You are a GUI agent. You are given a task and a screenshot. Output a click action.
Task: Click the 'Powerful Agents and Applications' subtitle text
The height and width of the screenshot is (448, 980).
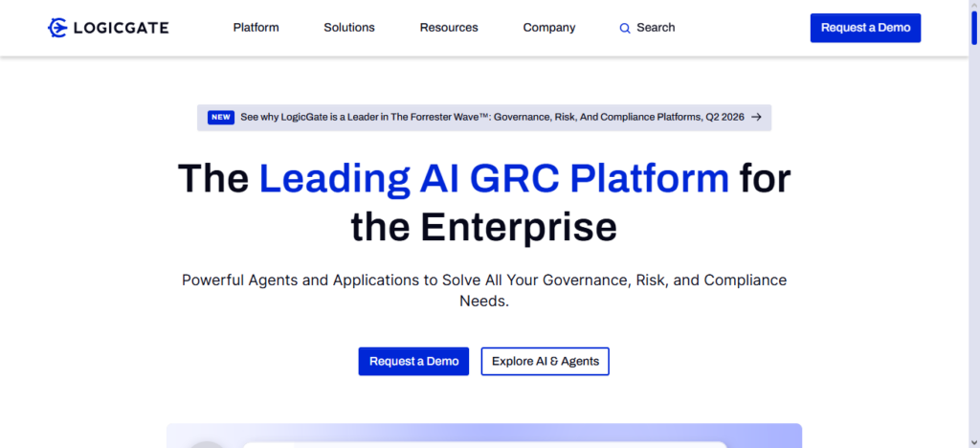coord(483,291)
